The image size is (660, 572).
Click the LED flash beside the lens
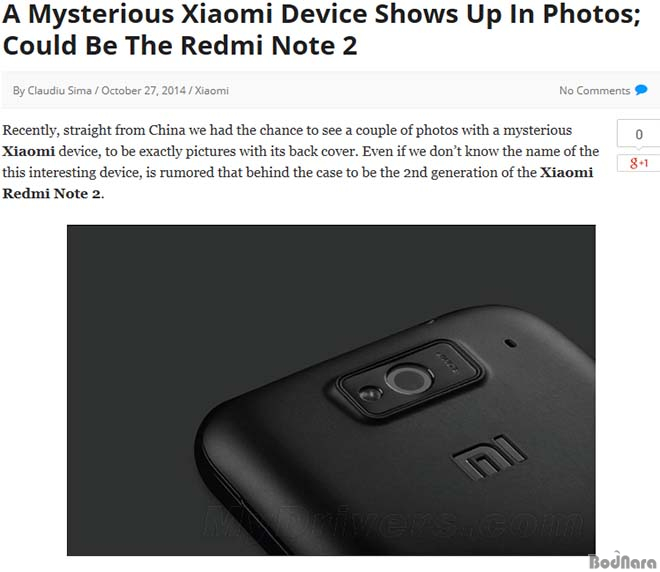tap(370, 394)
